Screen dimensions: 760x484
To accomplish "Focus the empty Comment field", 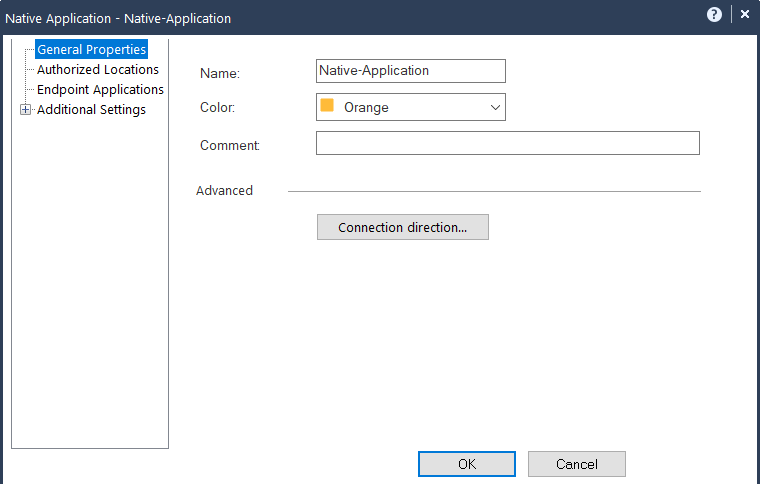I will (507, 144).
